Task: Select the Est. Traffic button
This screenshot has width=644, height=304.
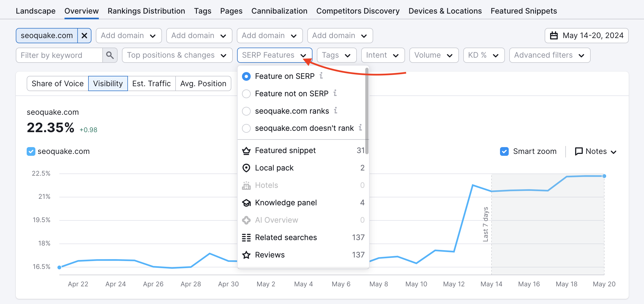Action: [x=152, y=83]
